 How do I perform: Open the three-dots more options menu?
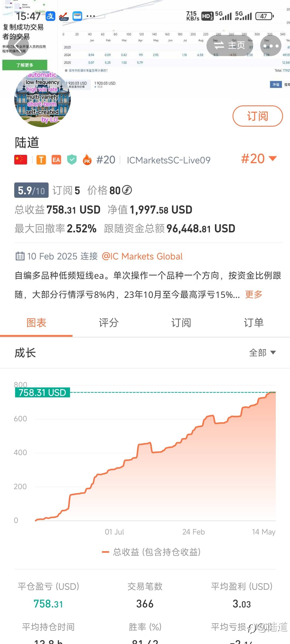pos(271,45)
